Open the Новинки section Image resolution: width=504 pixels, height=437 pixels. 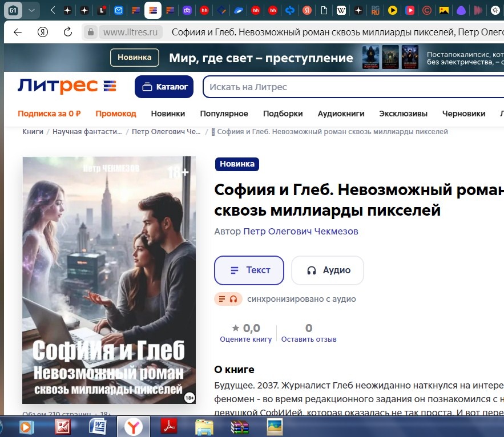coord(168,114)
